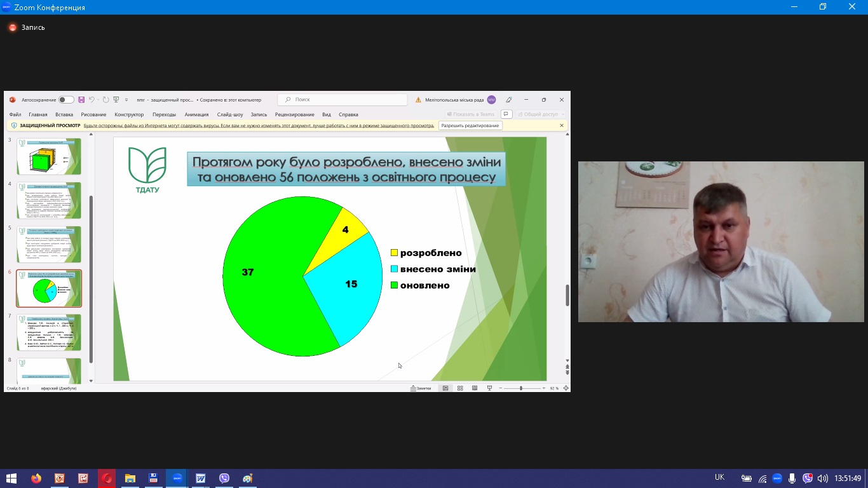Start slideshow from quick access toolbar icon

click(116, 100)
